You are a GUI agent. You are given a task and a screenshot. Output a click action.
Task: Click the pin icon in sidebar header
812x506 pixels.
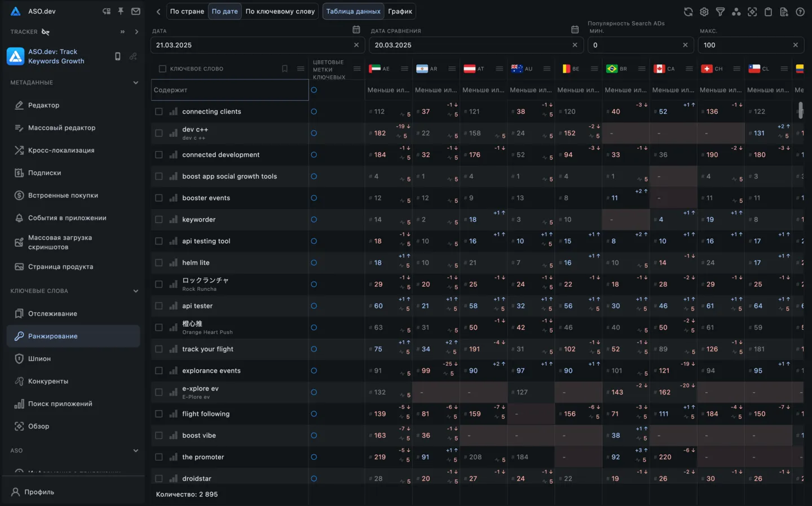(121, 11)
